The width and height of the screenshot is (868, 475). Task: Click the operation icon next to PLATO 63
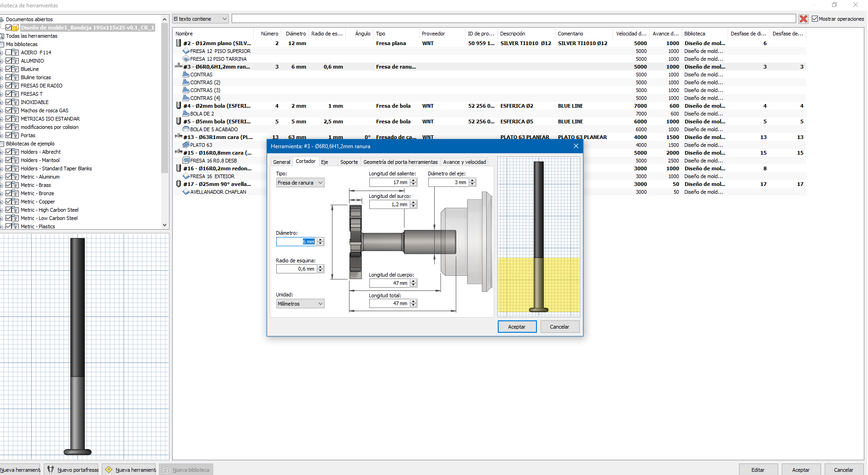point(186,145)
